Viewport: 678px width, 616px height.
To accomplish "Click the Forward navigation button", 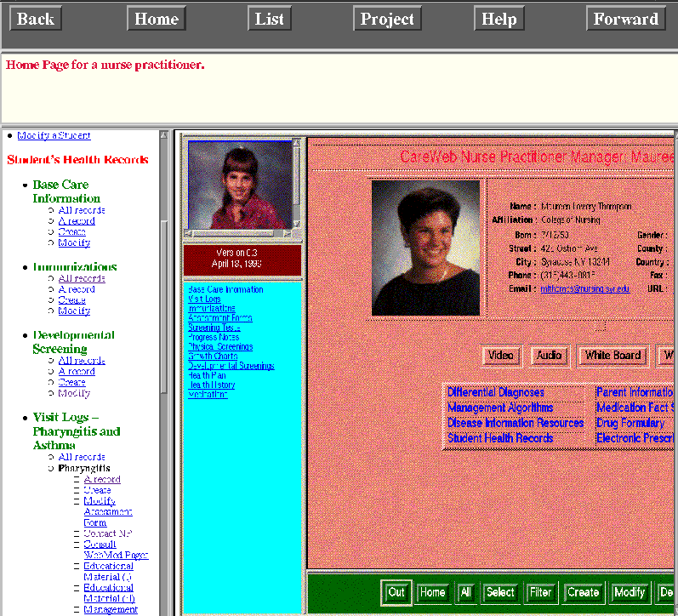I will click(625, 18).
